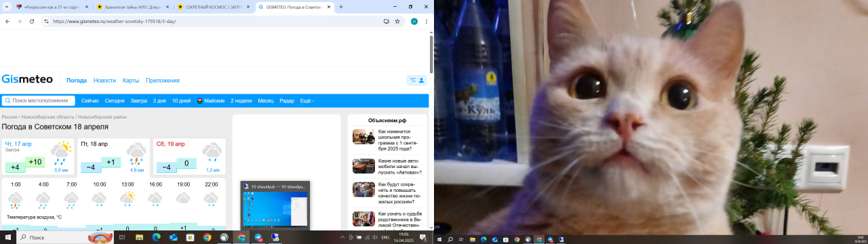Launch Microsoft Edge from the taskbar
The width and height of the screenshot is (868, 244).
(x=156, y=238)
